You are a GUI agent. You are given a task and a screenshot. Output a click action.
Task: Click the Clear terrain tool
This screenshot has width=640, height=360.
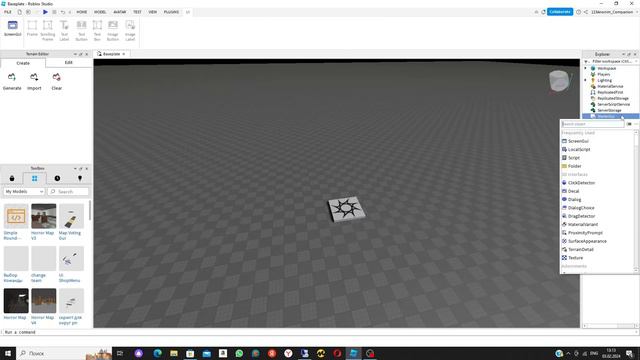point(56,82)
